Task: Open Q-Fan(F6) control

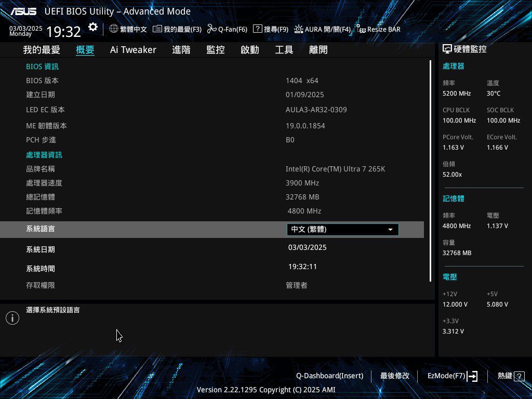Action: 228,29
